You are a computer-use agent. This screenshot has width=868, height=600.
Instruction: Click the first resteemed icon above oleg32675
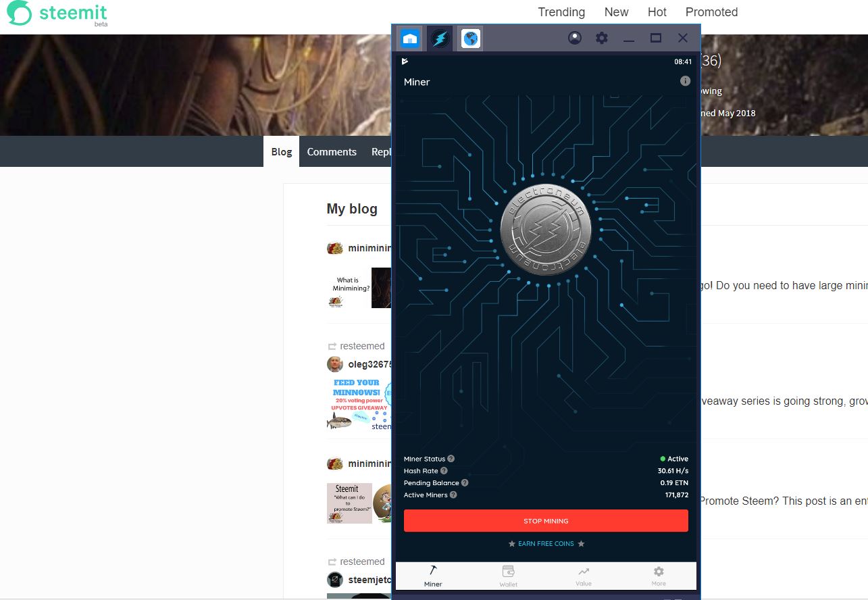[x=332, y=347]
